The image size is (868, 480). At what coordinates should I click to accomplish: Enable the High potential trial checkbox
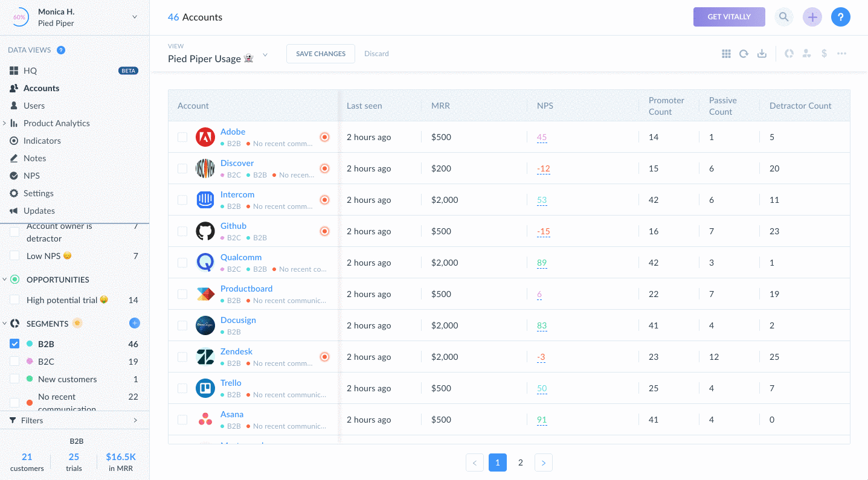pyautogui.click(x=14, y=300)
